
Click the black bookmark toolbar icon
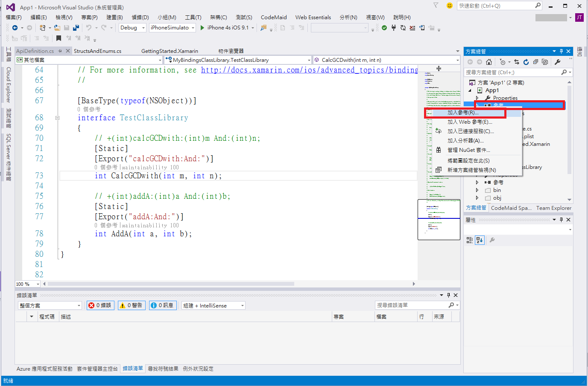59,38
